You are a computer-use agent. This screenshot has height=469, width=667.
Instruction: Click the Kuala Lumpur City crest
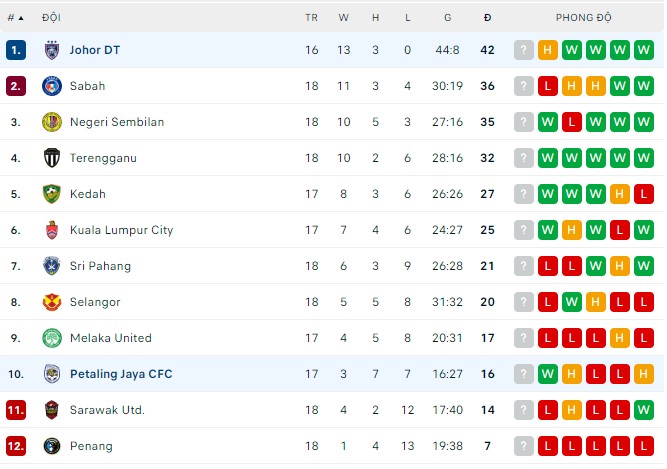point(52,230)
